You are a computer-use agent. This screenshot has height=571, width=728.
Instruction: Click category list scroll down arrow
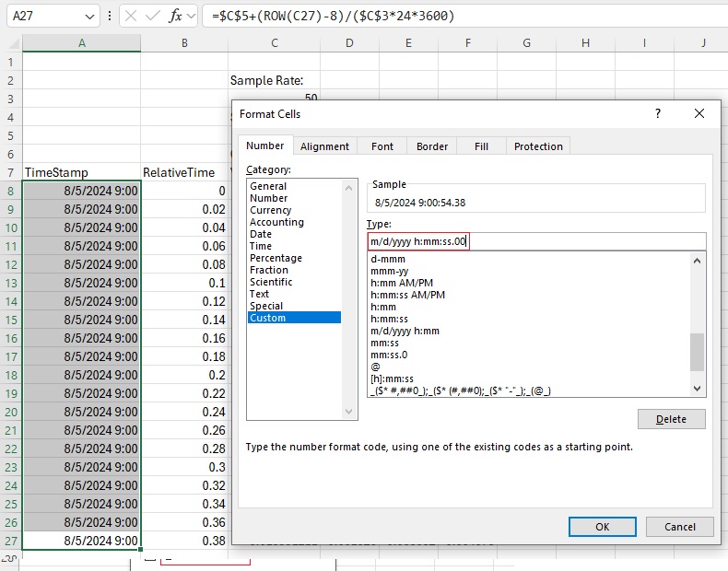tap(349, 412)
